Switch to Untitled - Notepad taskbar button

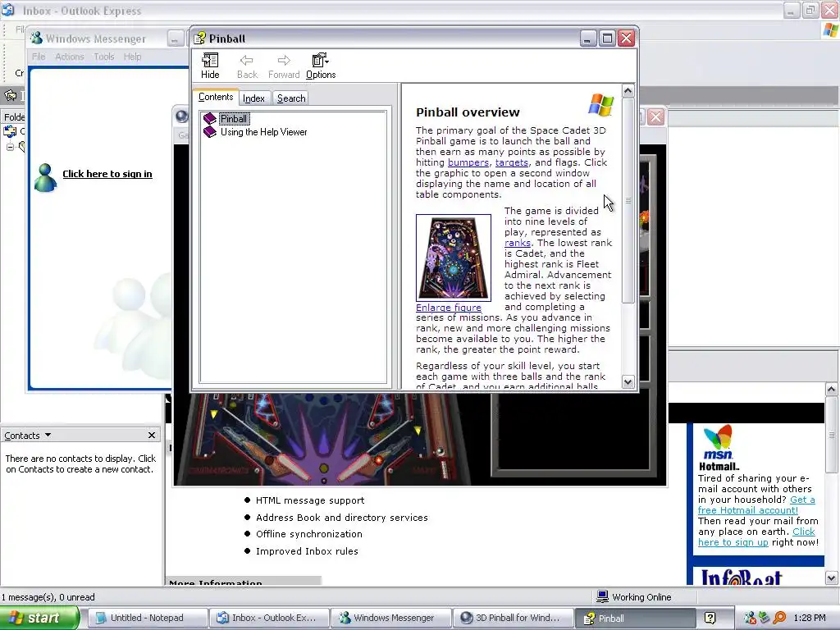(x=147, y=619)
